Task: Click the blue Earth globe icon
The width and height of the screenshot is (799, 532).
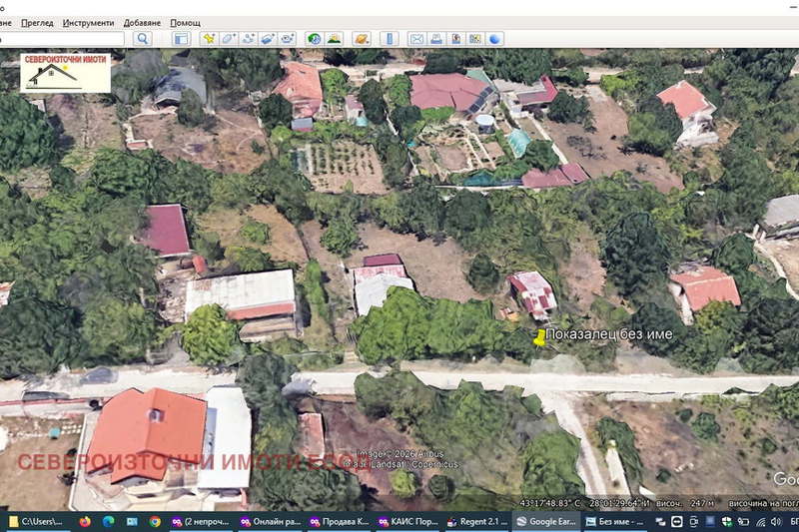Action: [494, 39]
